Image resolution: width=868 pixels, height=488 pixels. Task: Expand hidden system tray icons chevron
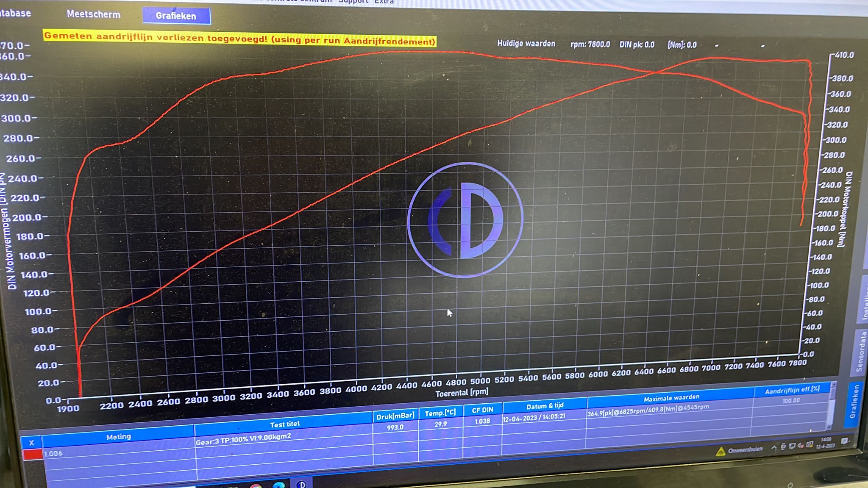(774, 447)
